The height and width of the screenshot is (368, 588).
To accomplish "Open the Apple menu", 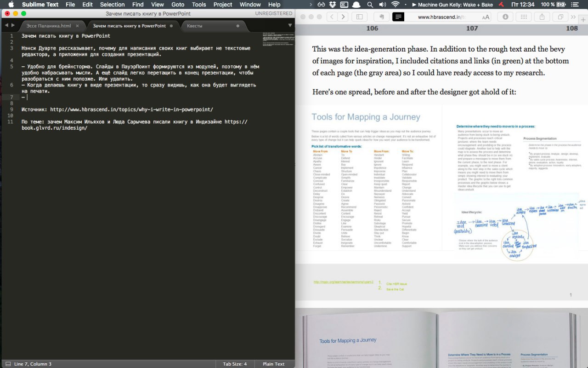I will point(11,5).
